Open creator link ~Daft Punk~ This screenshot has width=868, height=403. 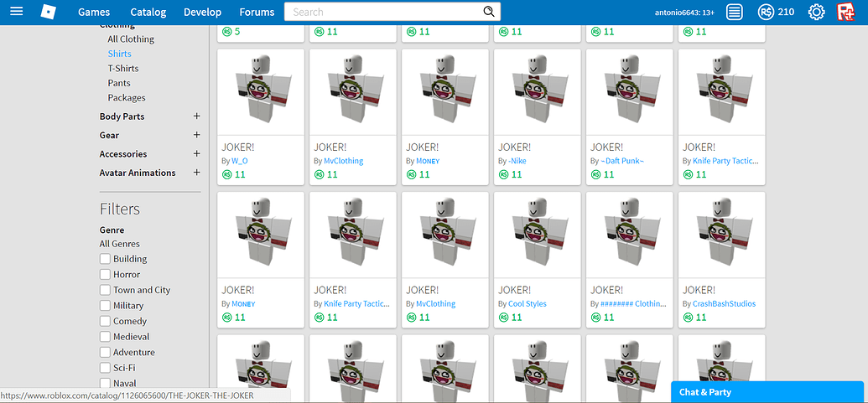(623, 161)
